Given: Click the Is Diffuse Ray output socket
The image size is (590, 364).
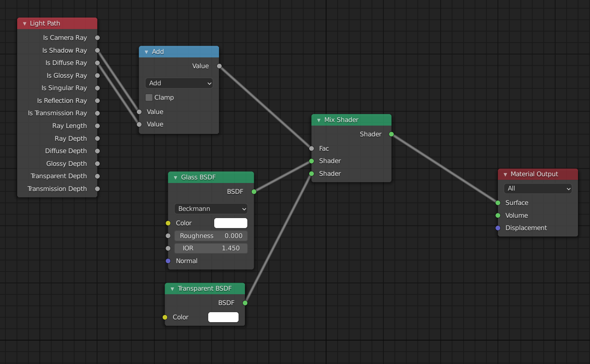Looking at the screenshot, I should pos(97,63).
